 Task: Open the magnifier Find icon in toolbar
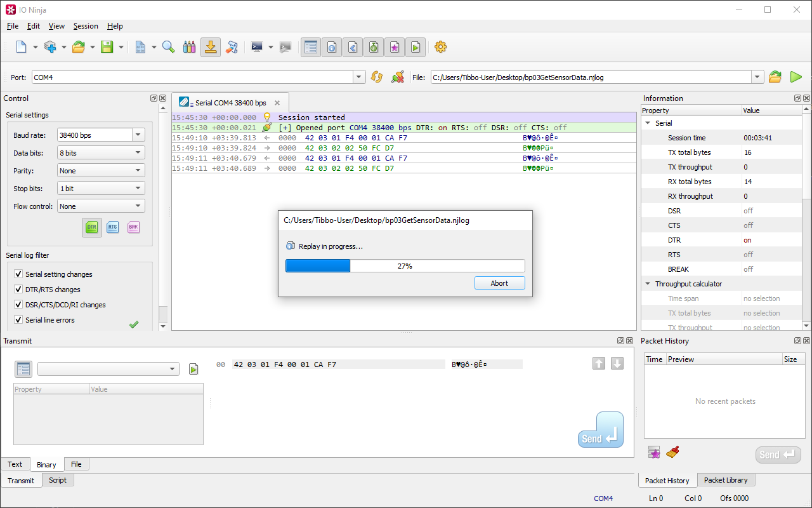click(x=168, y=47)
